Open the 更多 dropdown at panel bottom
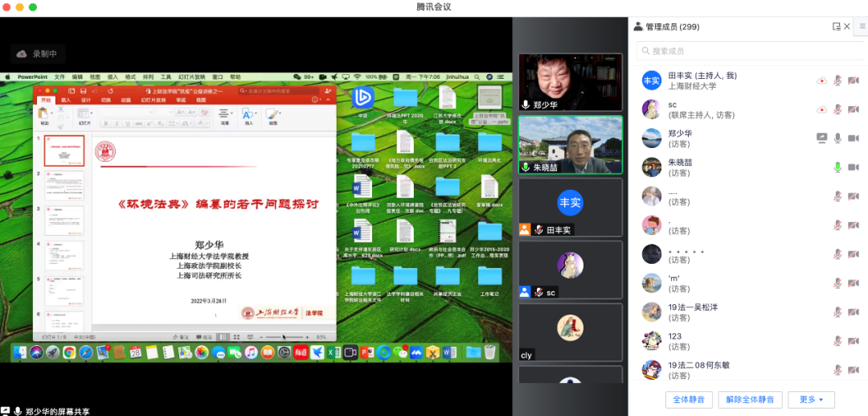This screenshot has width=868, height=416. tap(811, 399)
